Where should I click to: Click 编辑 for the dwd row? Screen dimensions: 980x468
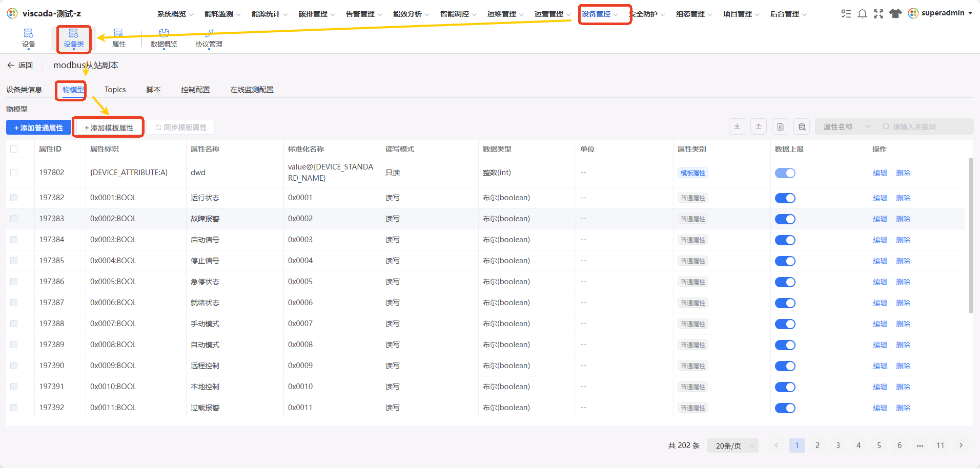click(x=880, y=173)
